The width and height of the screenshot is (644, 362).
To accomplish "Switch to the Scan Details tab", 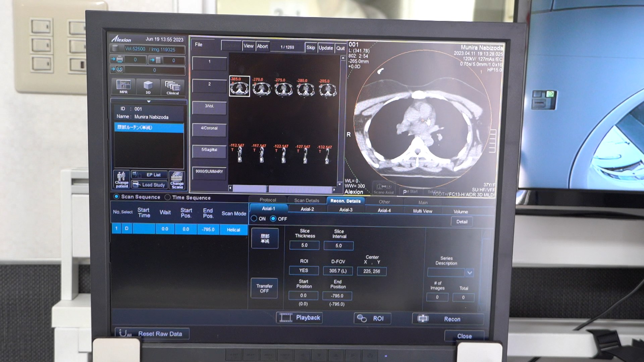I will [x=307, y=200].
